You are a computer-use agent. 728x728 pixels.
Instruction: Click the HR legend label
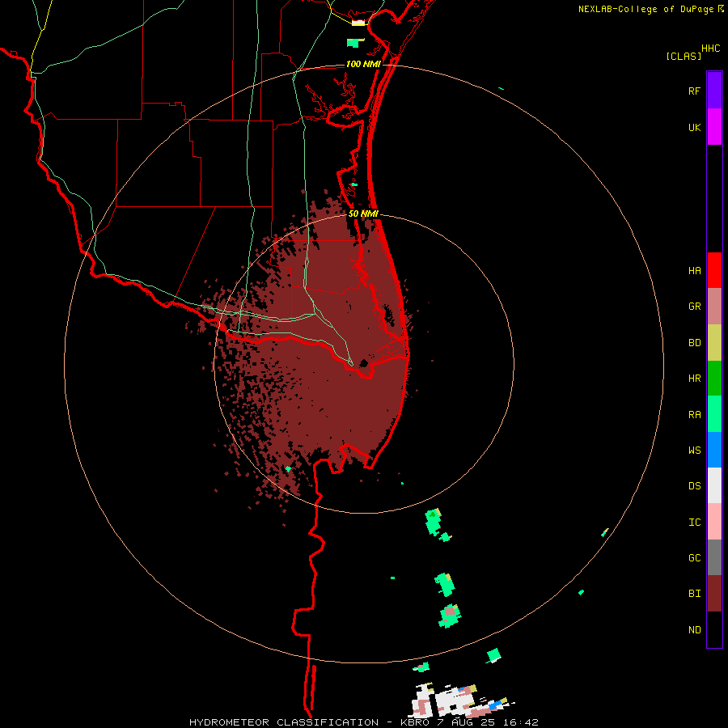click(694, 379)
